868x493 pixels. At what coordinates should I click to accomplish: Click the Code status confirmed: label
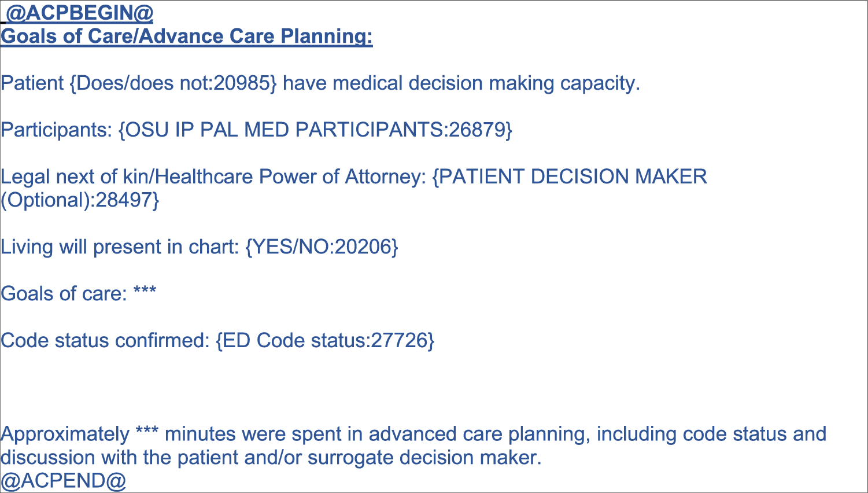[105, 341]
